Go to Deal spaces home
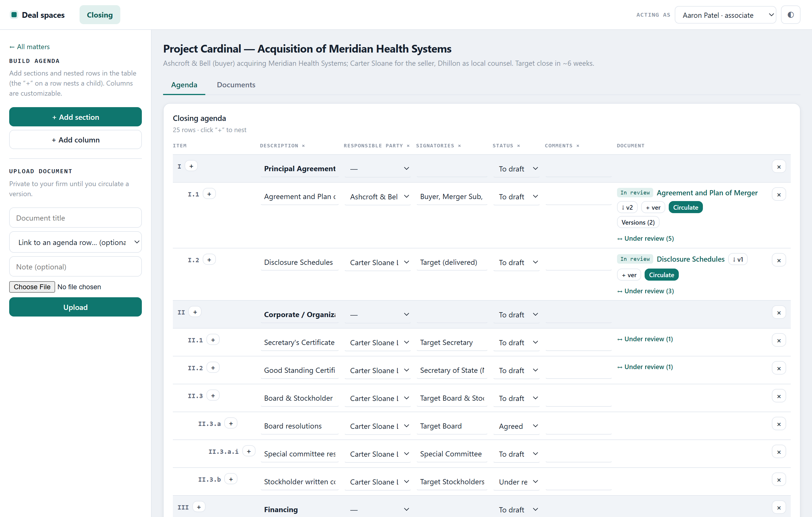This screenshot has height=517, width=812. (38, 15)
